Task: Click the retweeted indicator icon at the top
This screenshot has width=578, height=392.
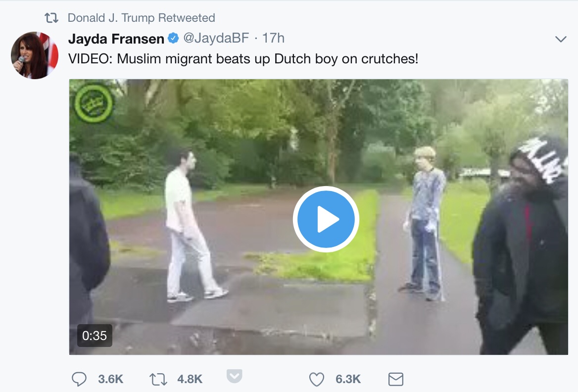Action: click(x=51, y=18)
